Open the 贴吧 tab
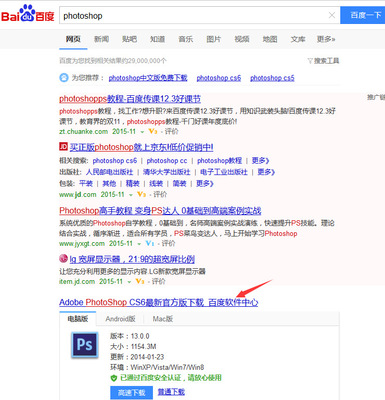Viewport: 385px width, 400px height. (x=129, y=39)
